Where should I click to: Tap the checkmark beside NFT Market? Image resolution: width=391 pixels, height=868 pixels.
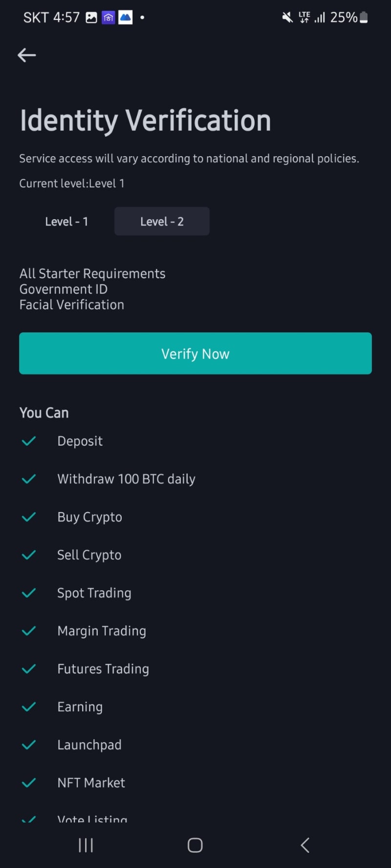point(29,783)
